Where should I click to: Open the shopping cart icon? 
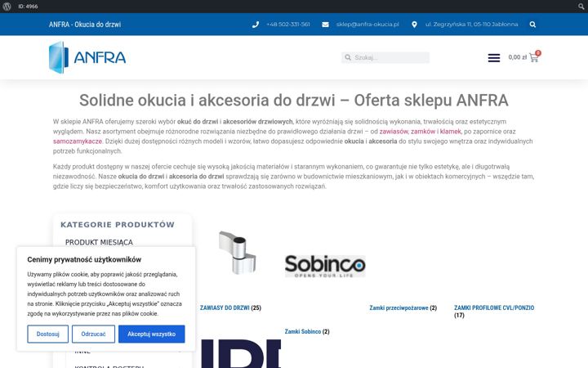533,58
